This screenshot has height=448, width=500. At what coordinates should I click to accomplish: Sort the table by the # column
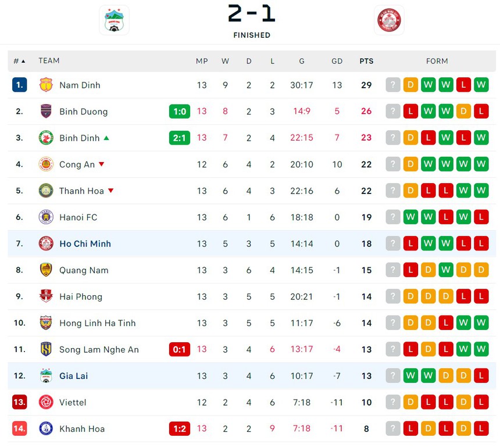19,61
